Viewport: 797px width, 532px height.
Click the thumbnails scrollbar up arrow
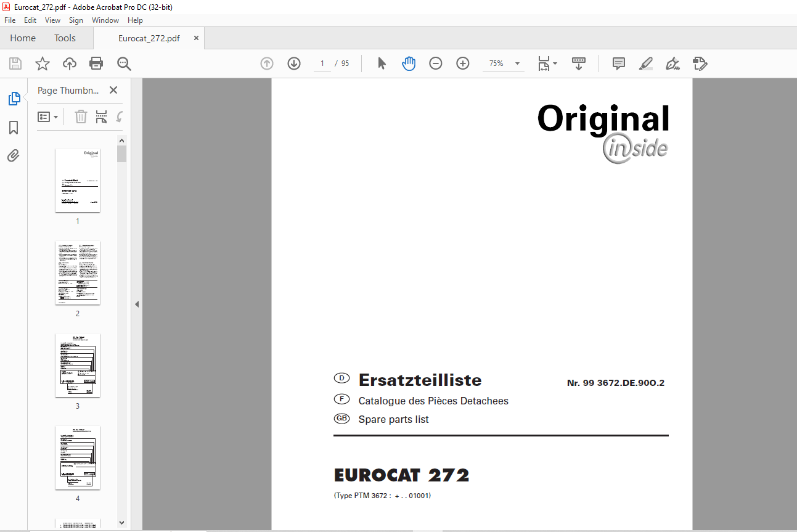122,141
